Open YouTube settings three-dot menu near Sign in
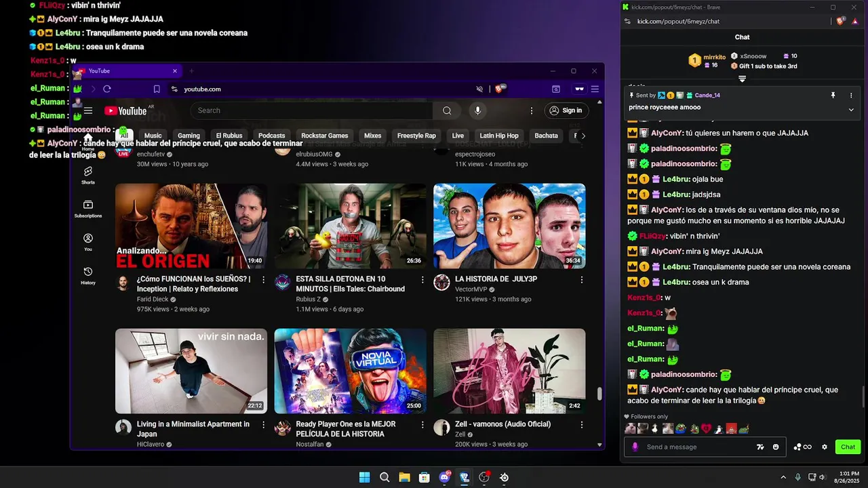The height and width of the screenshot is (488, 868). pyautogui.click(x=532, y=110)
